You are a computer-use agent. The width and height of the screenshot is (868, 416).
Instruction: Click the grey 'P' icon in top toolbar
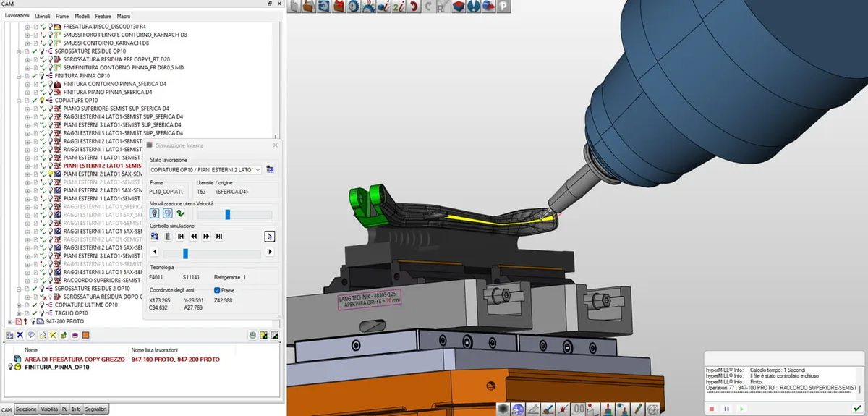click(x=503, y=7)
